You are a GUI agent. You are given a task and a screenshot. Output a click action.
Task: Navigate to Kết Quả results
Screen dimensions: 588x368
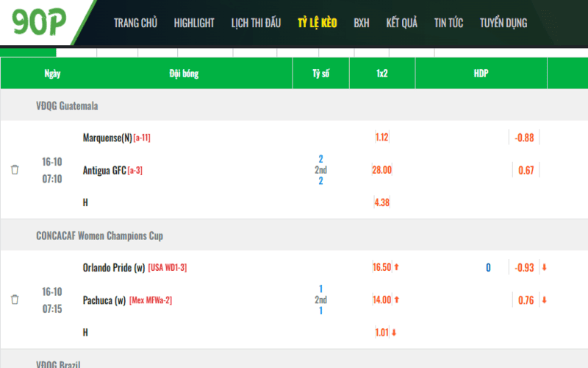click(401, 23)
